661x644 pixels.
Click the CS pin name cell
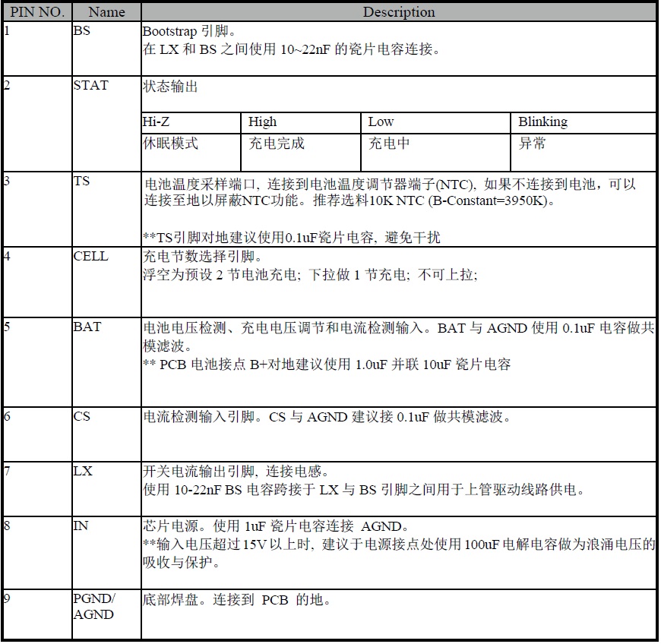click(x=81, y=416)
